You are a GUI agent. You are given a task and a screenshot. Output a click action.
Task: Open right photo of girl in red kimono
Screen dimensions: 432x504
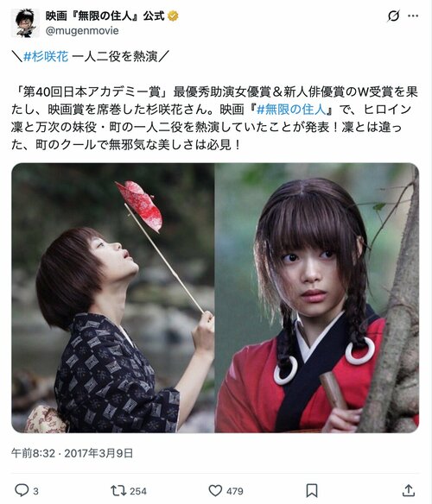click(x=317, y=298)
